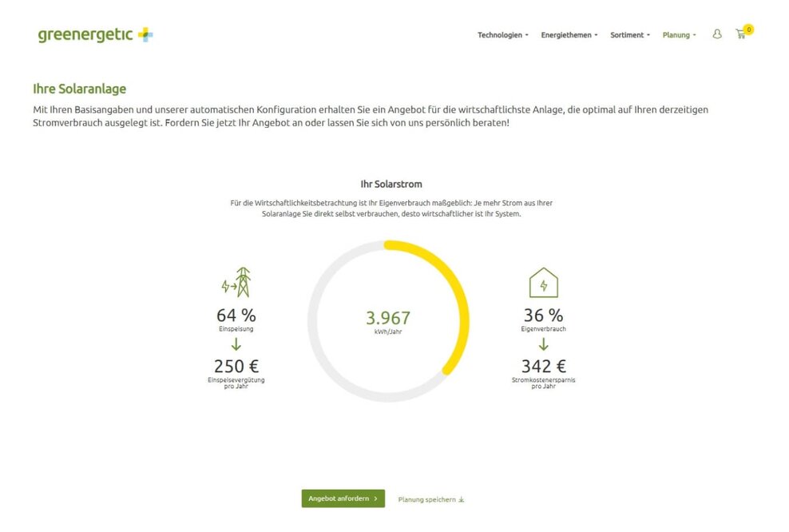
Task: Open the Energiethemen dropdown
Action: [565, 34]
